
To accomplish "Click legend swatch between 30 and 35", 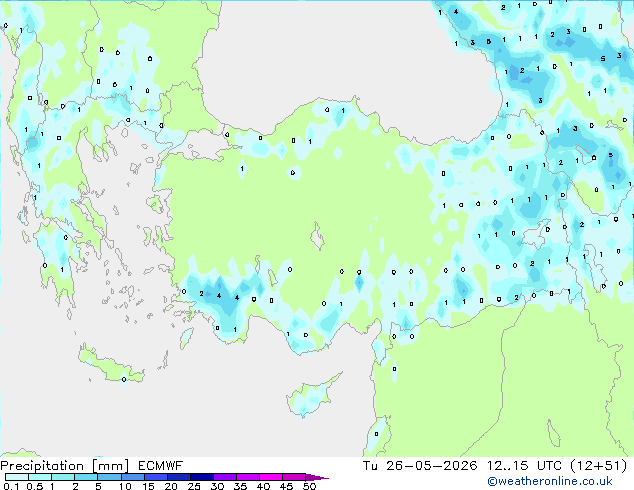I will [224, 477].
